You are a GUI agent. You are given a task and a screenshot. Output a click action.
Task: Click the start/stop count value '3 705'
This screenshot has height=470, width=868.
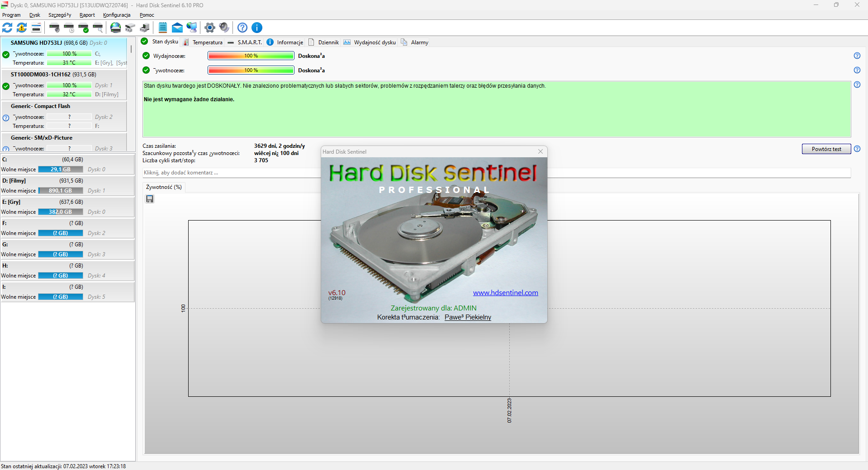point(261,160)
